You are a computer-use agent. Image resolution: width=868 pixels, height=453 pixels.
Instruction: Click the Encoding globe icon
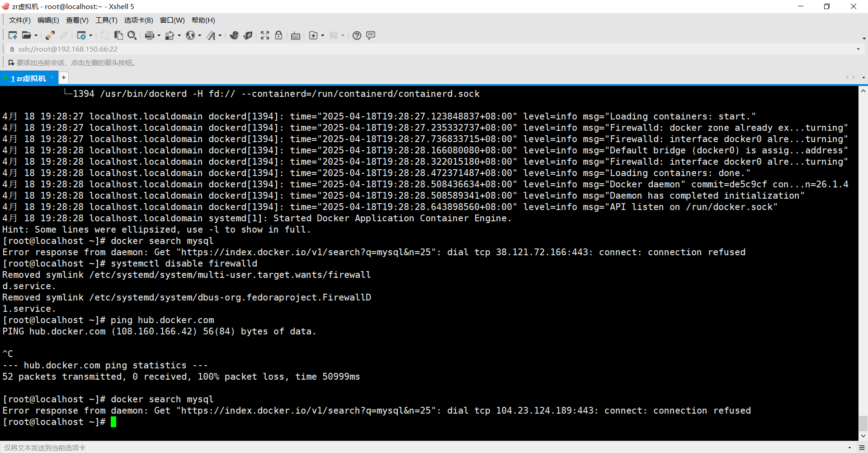(190, 35)
